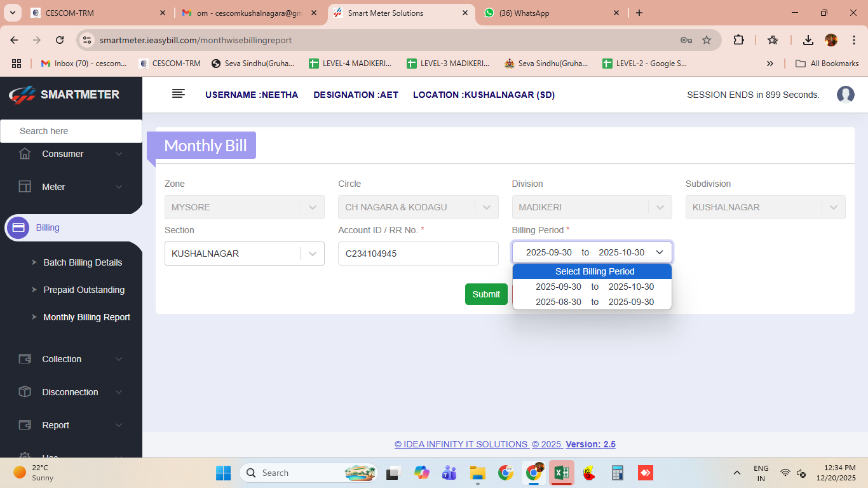This screenshot has height=488, width=868.
Task: Open the All Bookmarks folder
Action: tap(827, 64)
